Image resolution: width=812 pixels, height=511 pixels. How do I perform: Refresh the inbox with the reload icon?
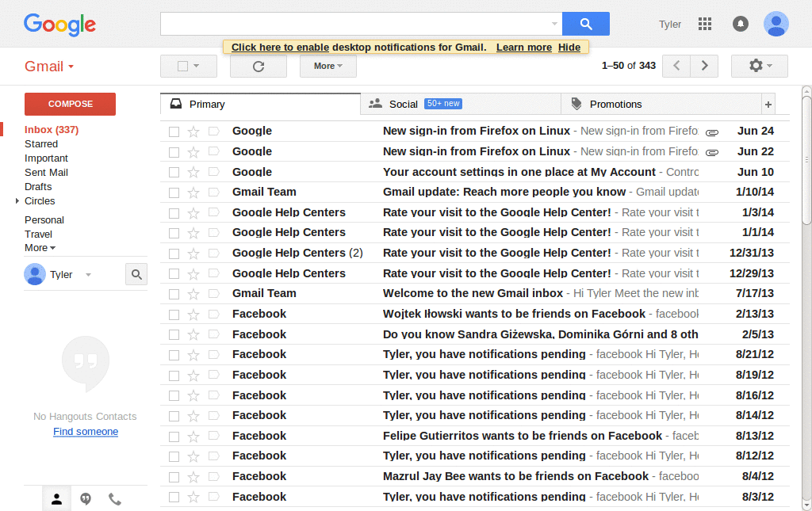pos(259,67)
